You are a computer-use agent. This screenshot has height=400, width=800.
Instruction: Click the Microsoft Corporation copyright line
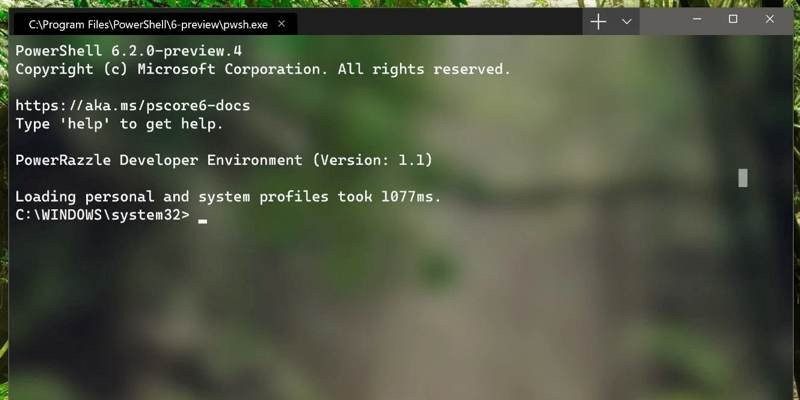[x=262, y=69]
